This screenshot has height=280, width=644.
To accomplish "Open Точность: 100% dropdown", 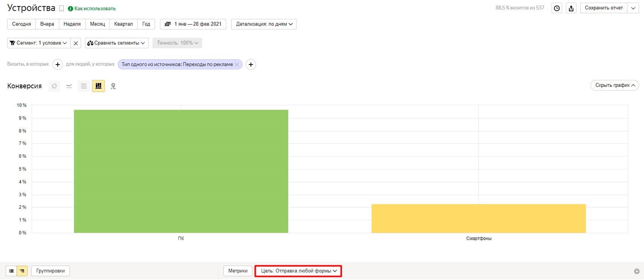I will (x=177, y=43).
